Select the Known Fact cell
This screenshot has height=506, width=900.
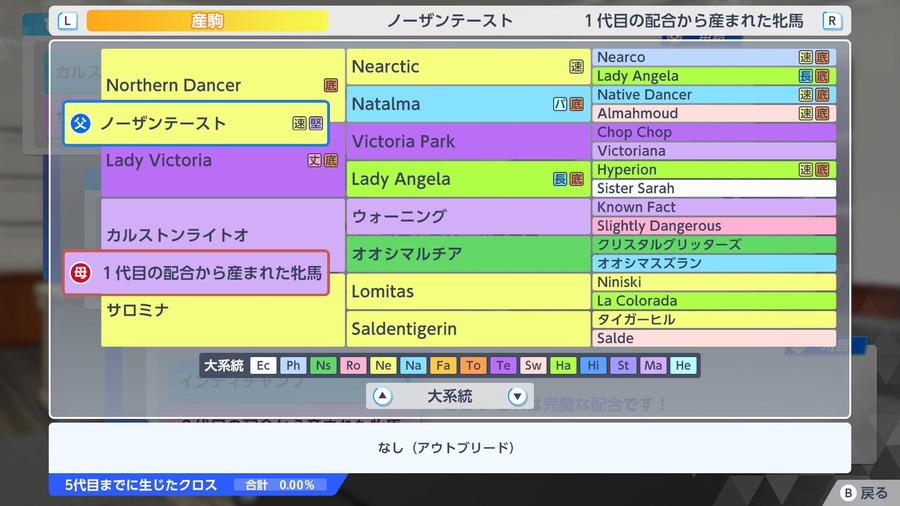coord(714,207)
